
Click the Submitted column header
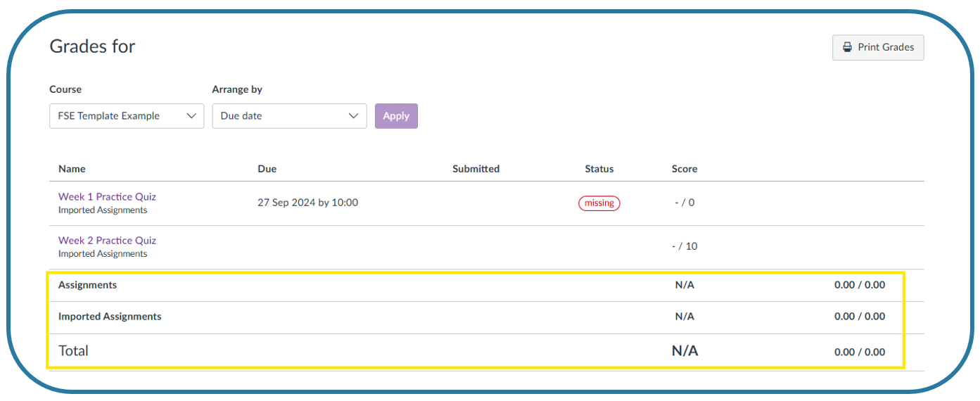tap(476, 169)
